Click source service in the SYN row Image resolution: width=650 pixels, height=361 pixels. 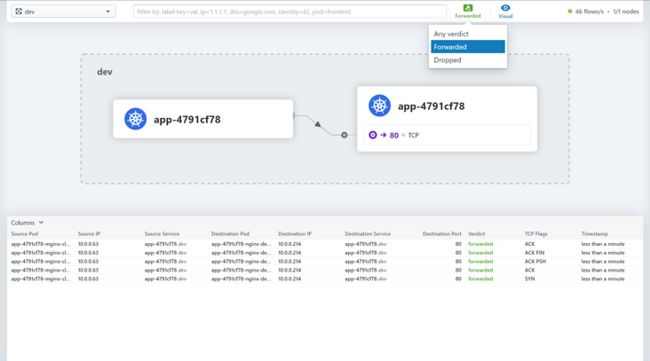pyautogui.click(x=165, y=279)
